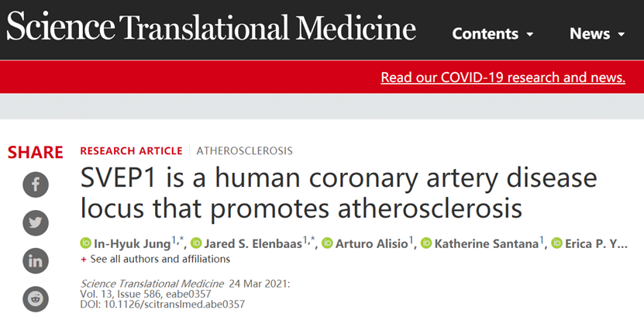Open Arturo Alisio's ORCID icon

click(x=327, y=243)
